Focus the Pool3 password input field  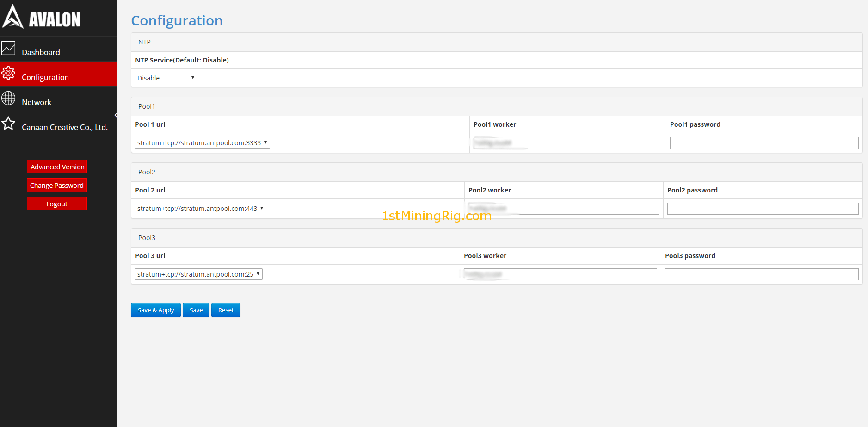click(x=762, y=274)
